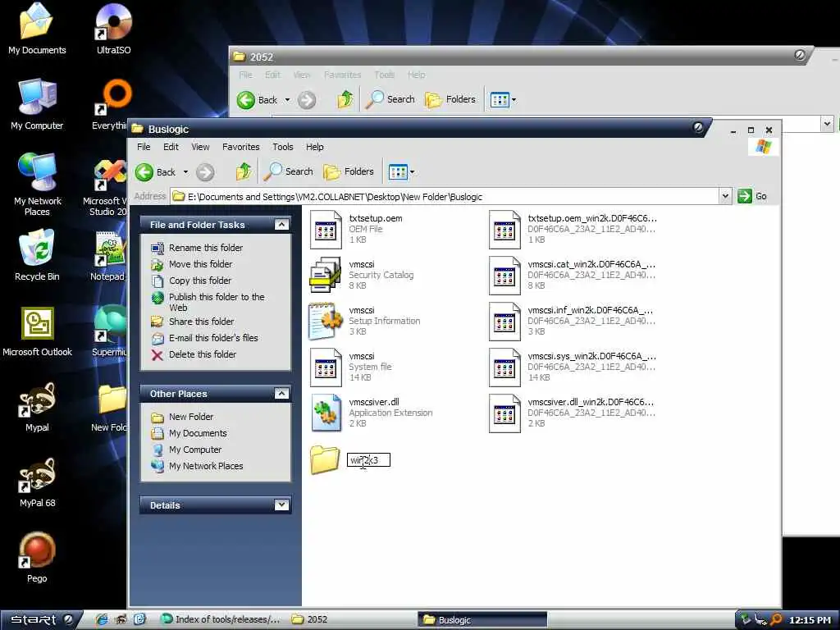Viewport: 840px width, 630px height.
Task: Click Publish this folder to the Web
Action: [217, 302]
